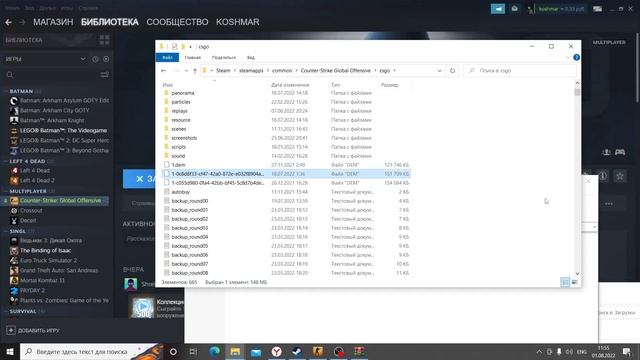The width and height of the screenshot is (640, 360).
Task: Open the address bar history dropdown
Action: click(x=439, y=71)
